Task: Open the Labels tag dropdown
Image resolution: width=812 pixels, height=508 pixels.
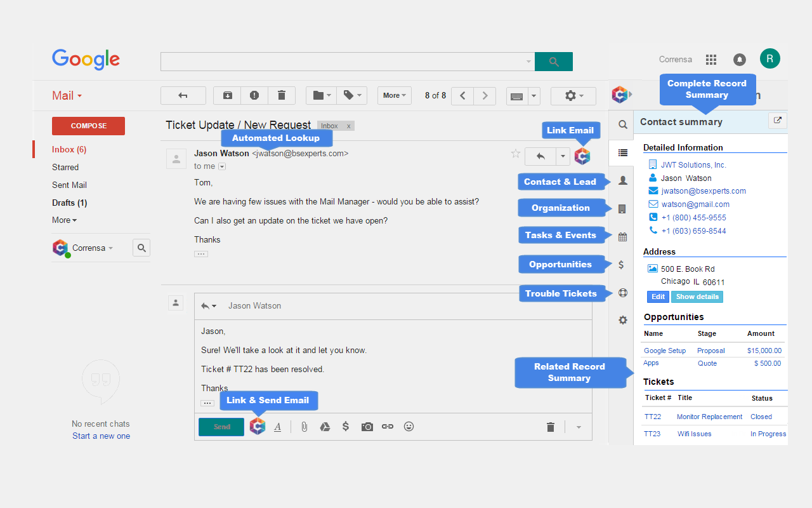Action: coord(352,95)
